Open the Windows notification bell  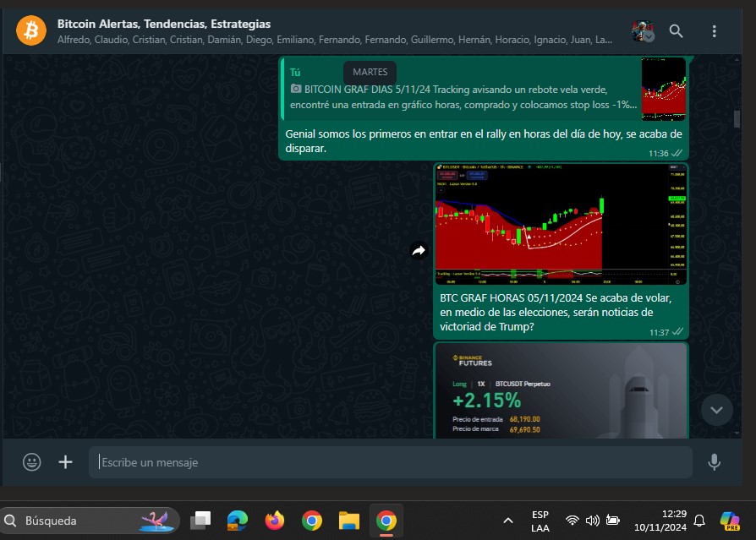point(699,521)
